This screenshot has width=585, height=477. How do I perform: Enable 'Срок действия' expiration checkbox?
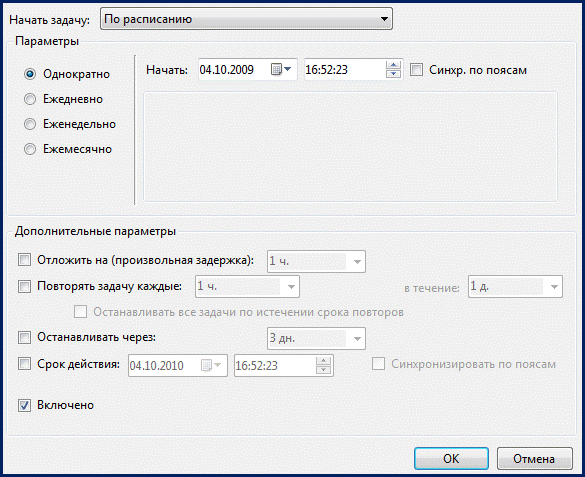25,364
